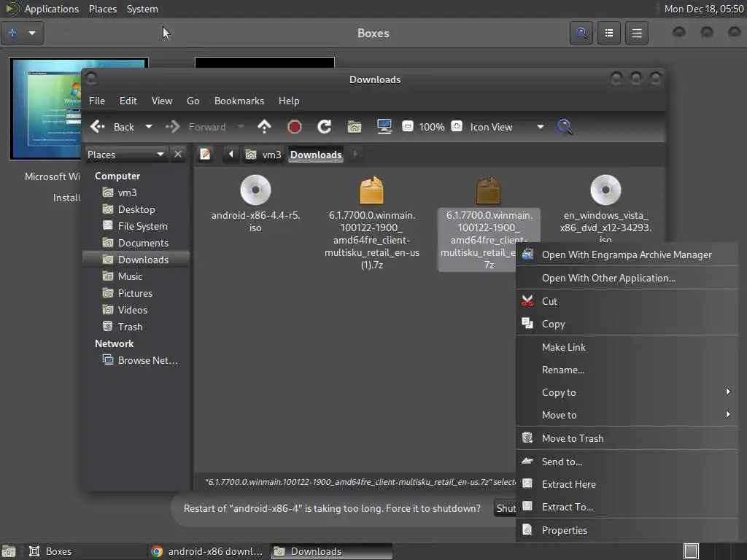The height and width of the screenshot is (560, 747).
Task: Zoom in with the plus icon
Action: (457, 126)
